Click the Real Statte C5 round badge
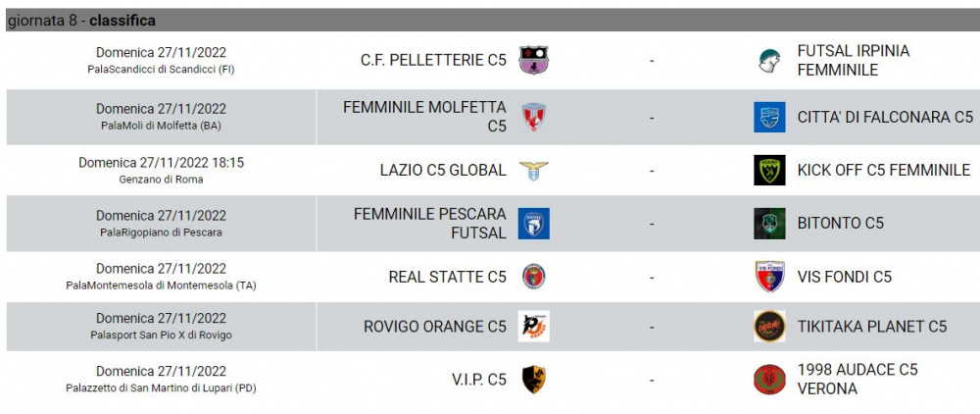Image resolution: width=980 pixels, height=414 pixels. (534, 277)
